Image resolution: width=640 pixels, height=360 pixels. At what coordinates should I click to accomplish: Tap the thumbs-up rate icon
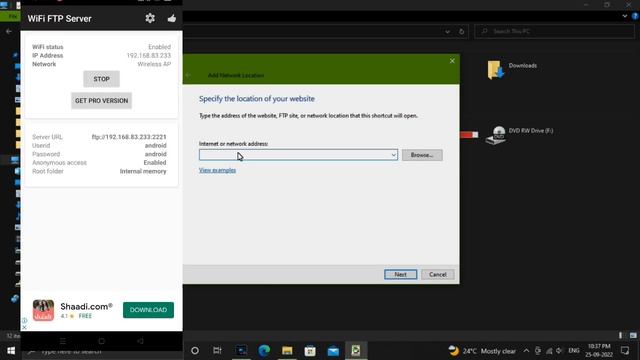point(172,18)
